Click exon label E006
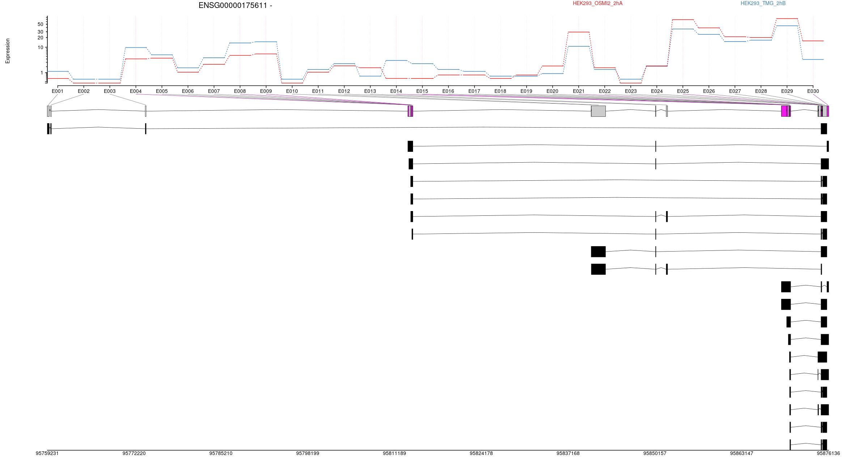The image size is (868, 459). (x=188, y=91)
